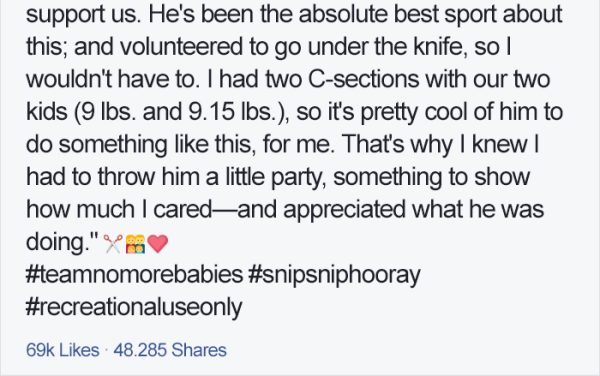600x376 pixels.
Task: Click the word "something" before "like this"
Action: pyautogui.click(x=113, y=145)
